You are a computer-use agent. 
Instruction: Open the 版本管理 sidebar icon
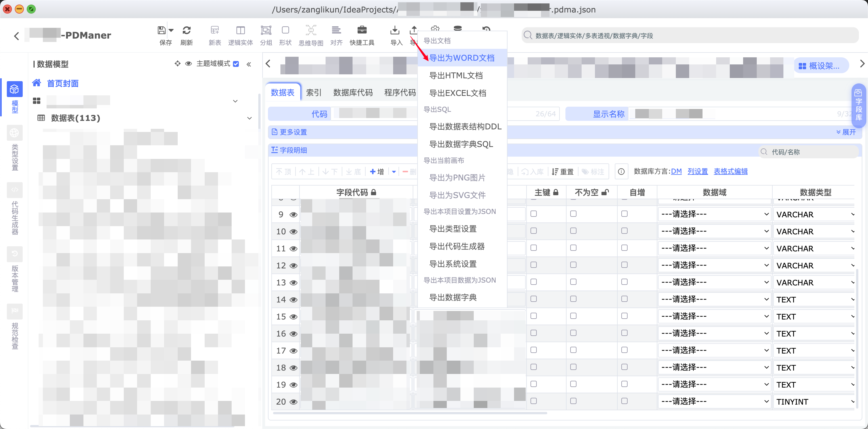(14, 254)
